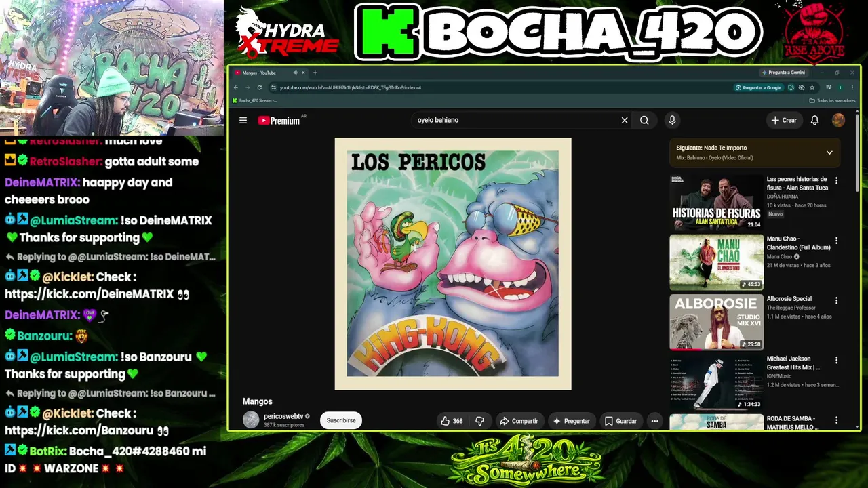Open the YouTube hamburger guide menu
868x488 pixels.
click(x=243, y=121)
